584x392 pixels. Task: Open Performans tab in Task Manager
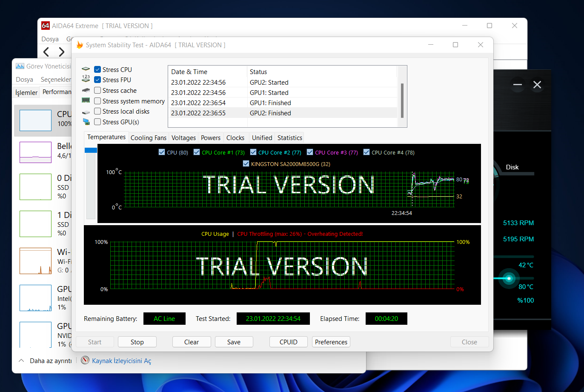pyautogui.click(x=56, y=92)
